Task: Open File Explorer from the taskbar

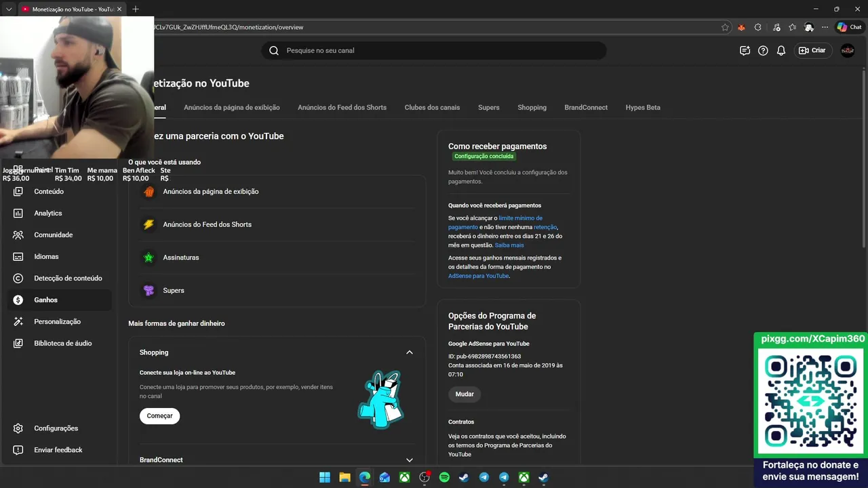Action: 344,478
